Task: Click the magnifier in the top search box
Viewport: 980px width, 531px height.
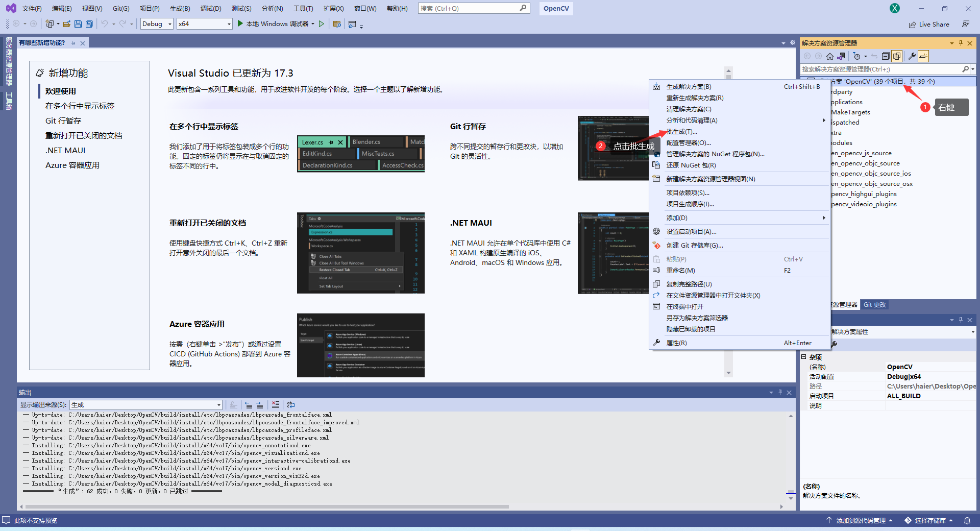Action: (523, 8)
